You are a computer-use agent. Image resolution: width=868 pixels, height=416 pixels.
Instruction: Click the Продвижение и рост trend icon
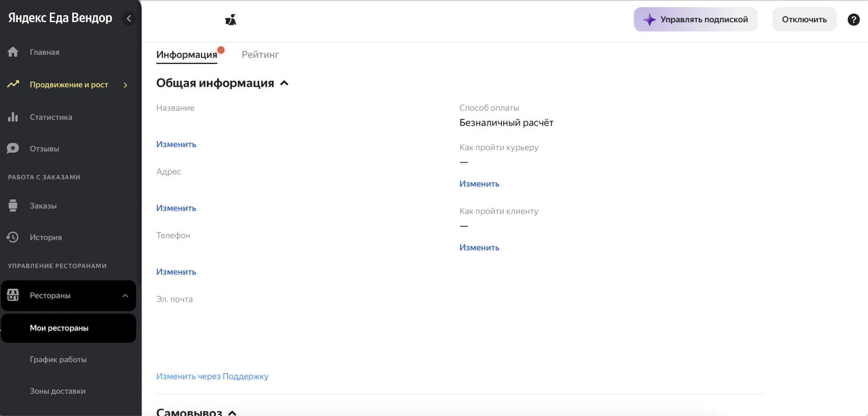pos(13,84)
